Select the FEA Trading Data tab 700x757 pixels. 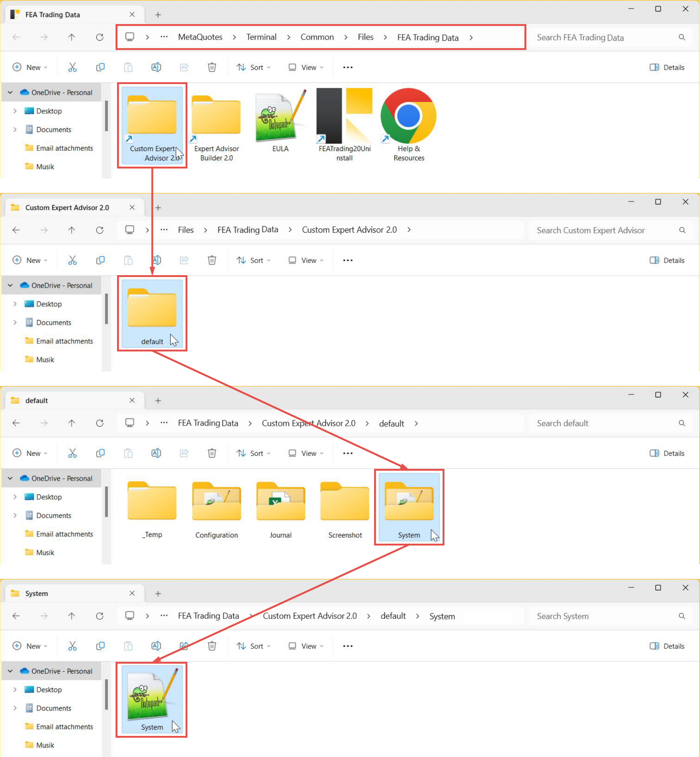click(x=74, y=14)
